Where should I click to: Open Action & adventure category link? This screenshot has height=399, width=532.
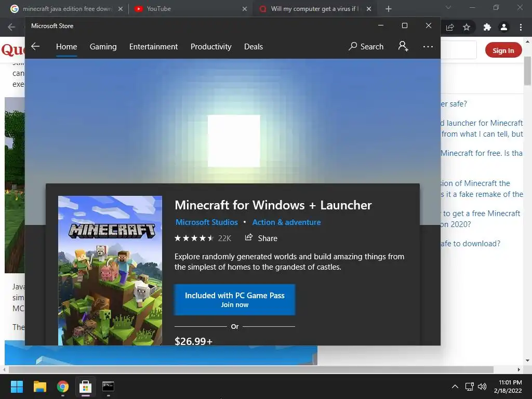click(286, 222)
